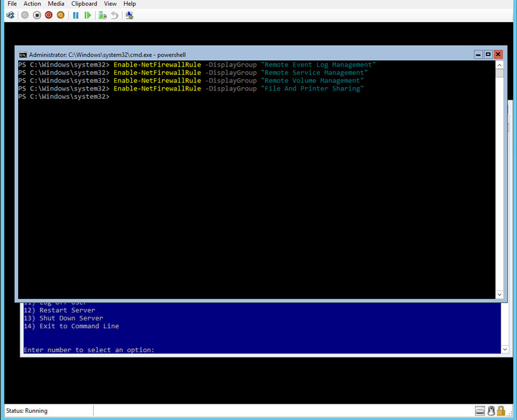
Task: Click the green Reset/play icon
Action: click(x=88, y=15)
